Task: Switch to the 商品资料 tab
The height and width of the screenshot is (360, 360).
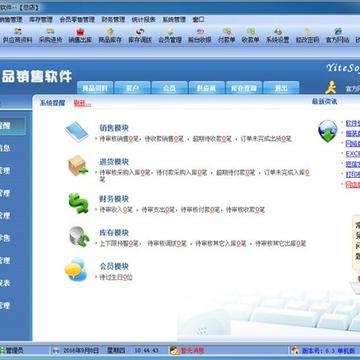Action: coord(95,88)
